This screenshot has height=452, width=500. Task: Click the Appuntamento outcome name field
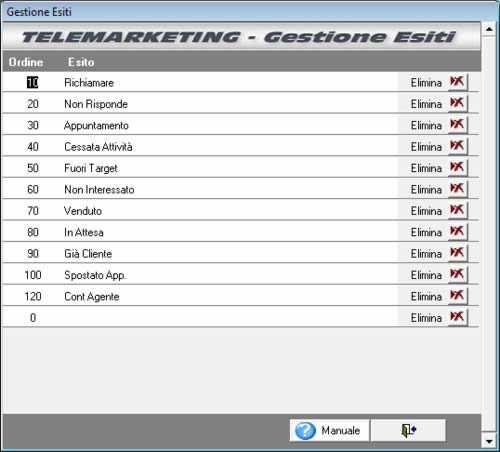pos(230,125)
